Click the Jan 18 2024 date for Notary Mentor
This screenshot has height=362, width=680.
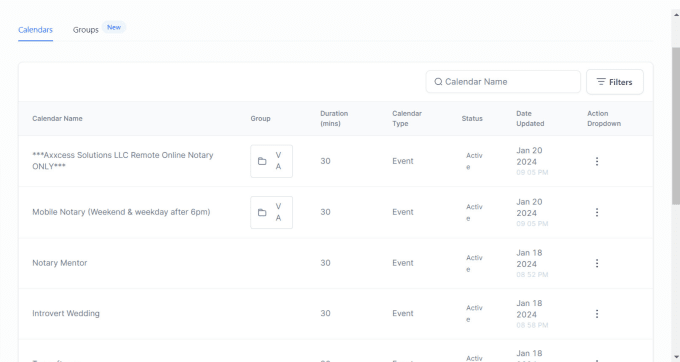[x=529, y=258]
